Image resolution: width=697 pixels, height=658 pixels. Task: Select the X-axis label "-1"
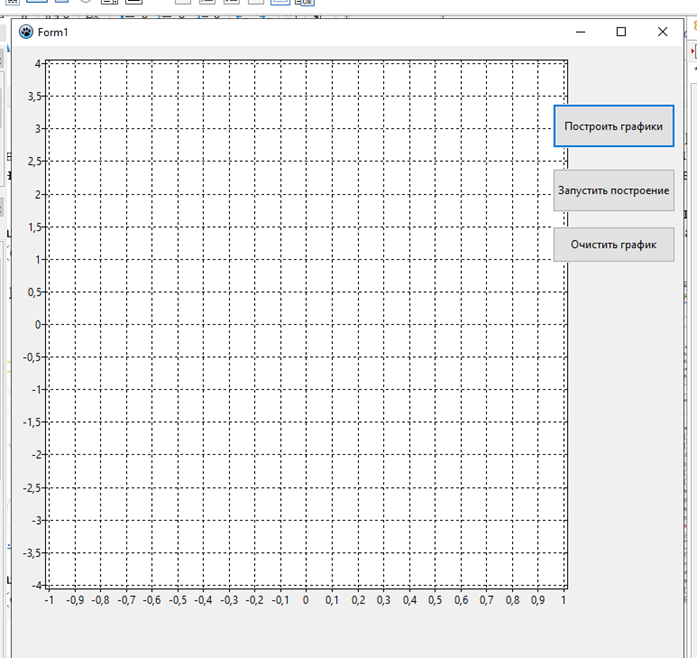tap(48, 601)
